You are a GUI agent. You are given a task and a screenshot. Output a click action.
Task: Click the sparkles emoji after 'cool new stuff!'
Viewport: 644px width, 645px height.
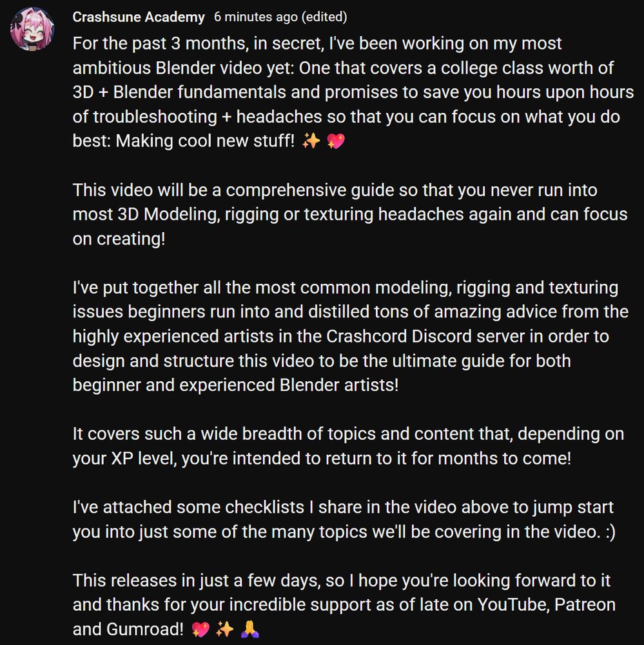coord(311,141)
